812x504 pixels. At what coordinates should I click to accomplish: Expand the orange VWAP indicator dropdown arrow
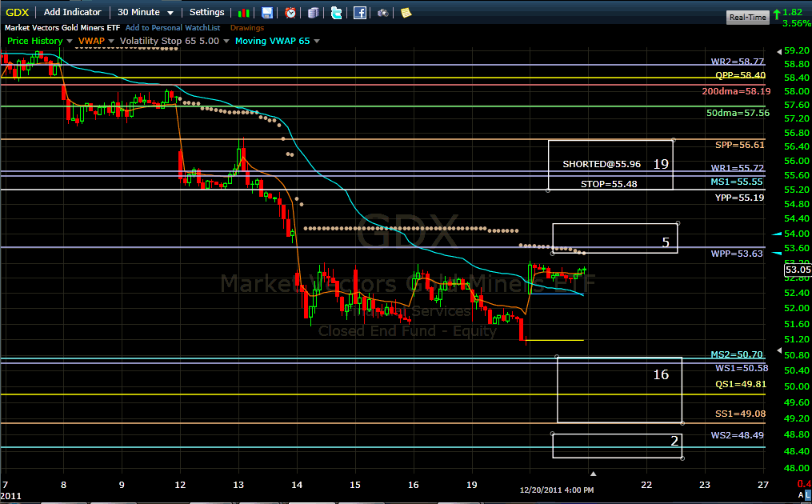(111, 41)
